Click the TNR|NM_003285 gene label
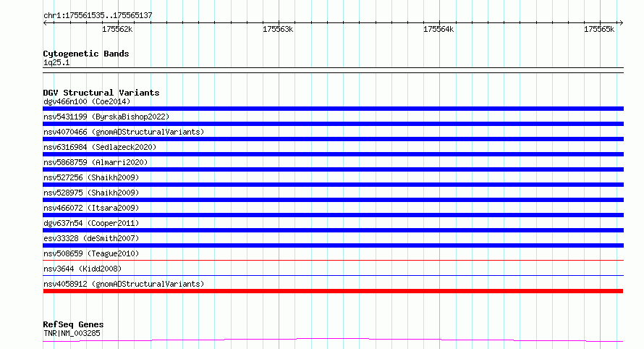This screenshot has width=644, height=349. [x=72, y=333]
